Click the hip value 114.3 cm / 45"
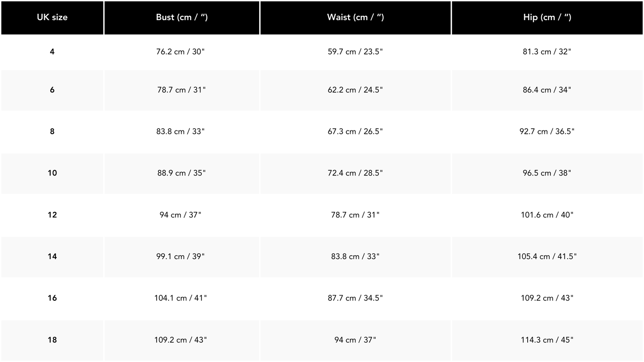The width and height of the screenshot is (644, 362). (x=547, y=340)
